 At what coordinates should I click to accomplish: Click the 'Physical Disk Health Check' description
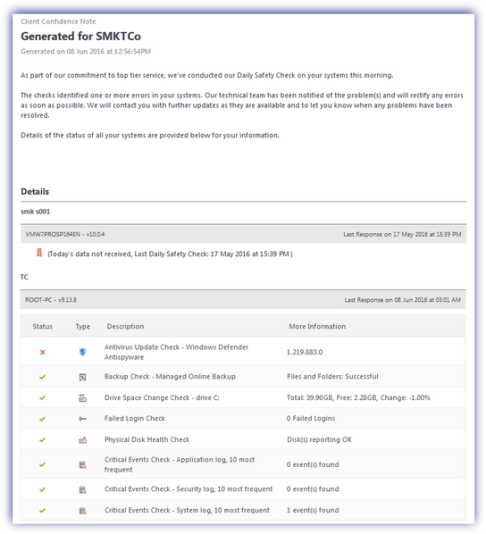[147, 440]
